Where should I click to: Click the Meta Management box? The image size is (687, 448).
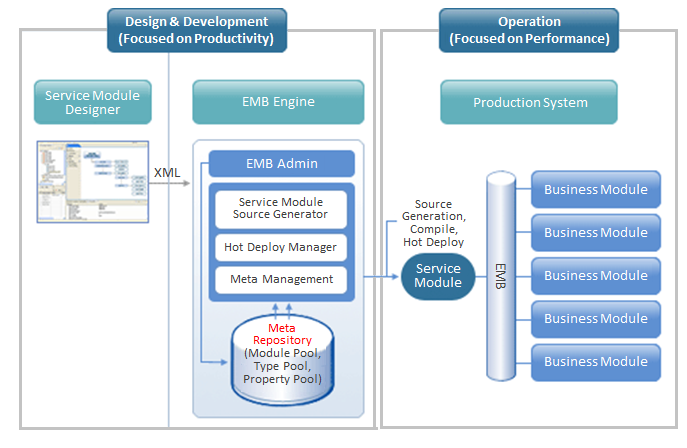281,279
